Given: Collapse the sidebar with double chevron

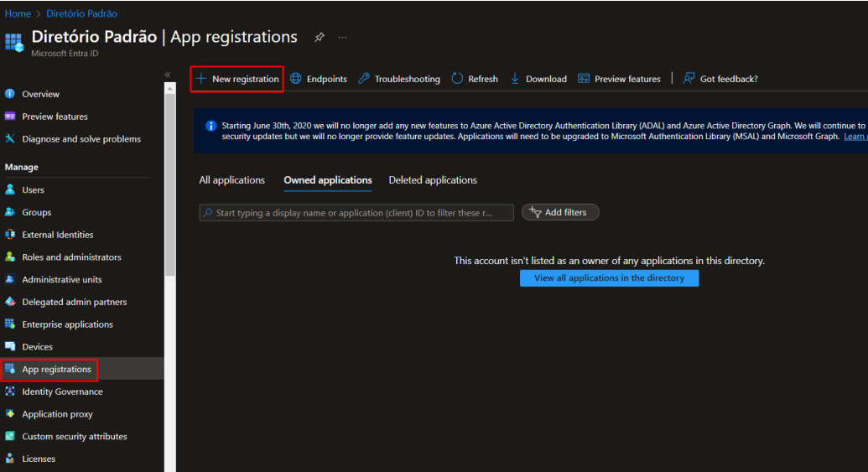Looking at the screenshot, I should pyautogui.click(x=168, y=75).
